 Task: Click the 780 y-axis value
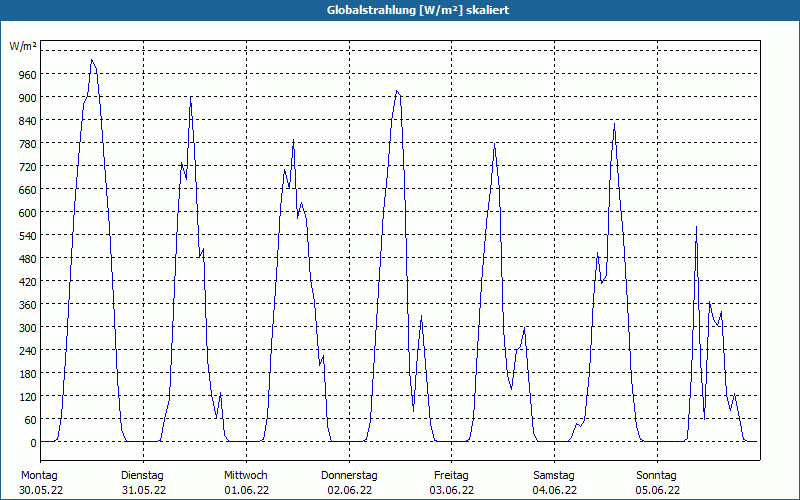28,144
